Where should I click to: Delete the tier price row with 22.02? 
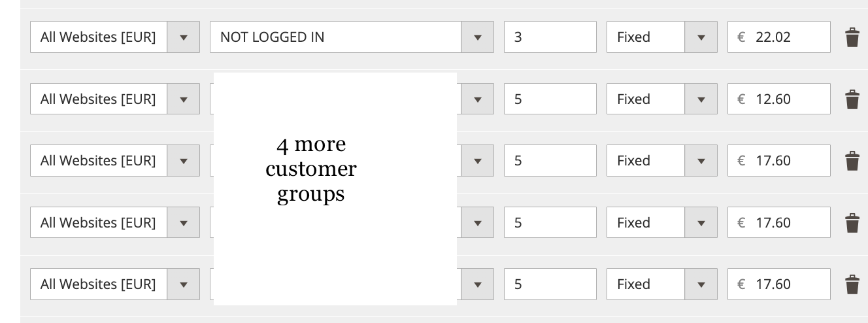coord(852,37)
